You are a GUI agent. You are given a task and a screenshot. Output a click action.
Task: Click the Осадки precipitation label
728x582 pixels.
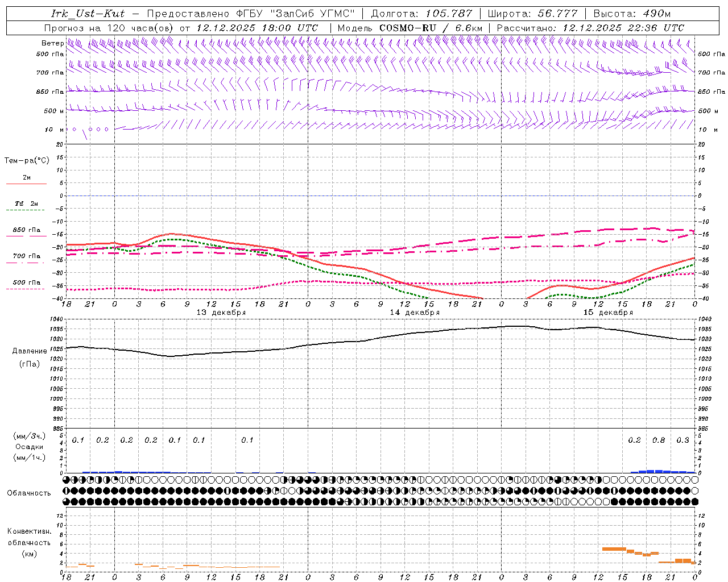click(30, 447)
